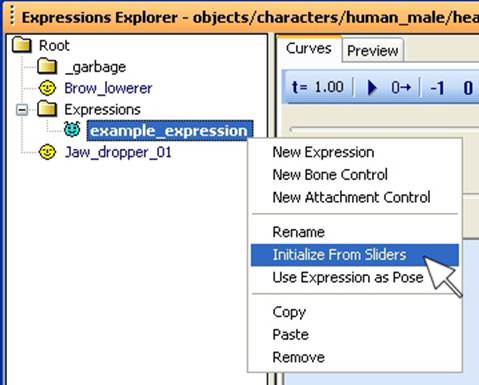This screenshot has height=385, width=479.
Task: Click the Expressions folder icon
Action: pyautogui.click(x=47, y=109)
